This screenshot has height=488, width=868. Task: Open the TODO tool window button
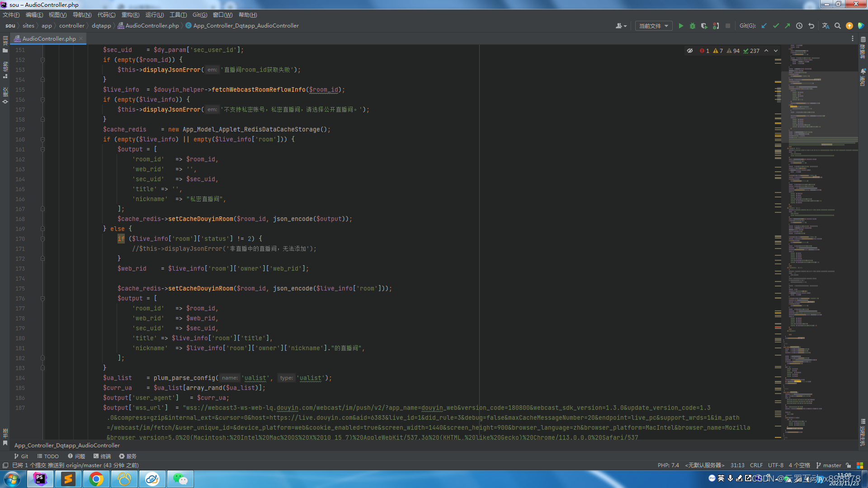pos(48,456)
